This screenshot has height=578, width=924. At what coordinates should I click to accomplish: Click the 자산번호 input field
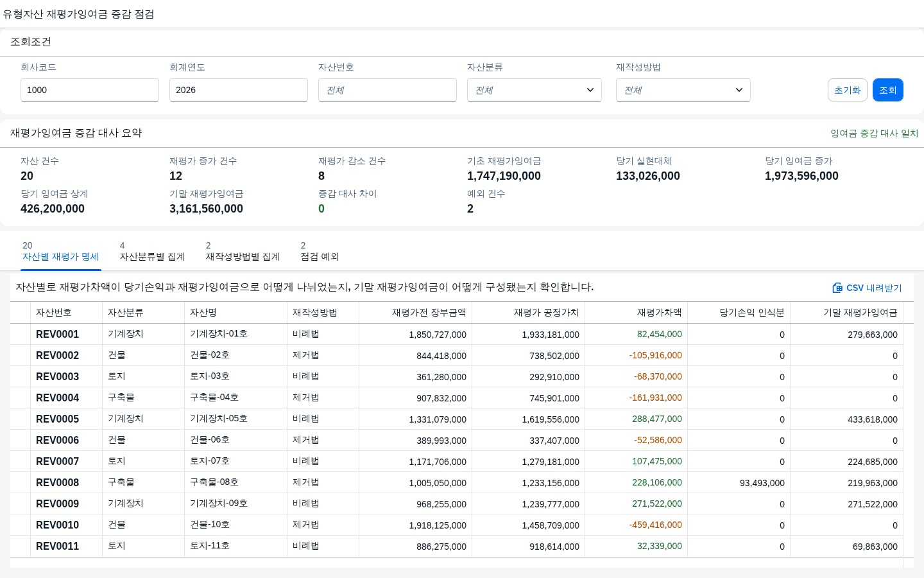[x=388, y=90]
